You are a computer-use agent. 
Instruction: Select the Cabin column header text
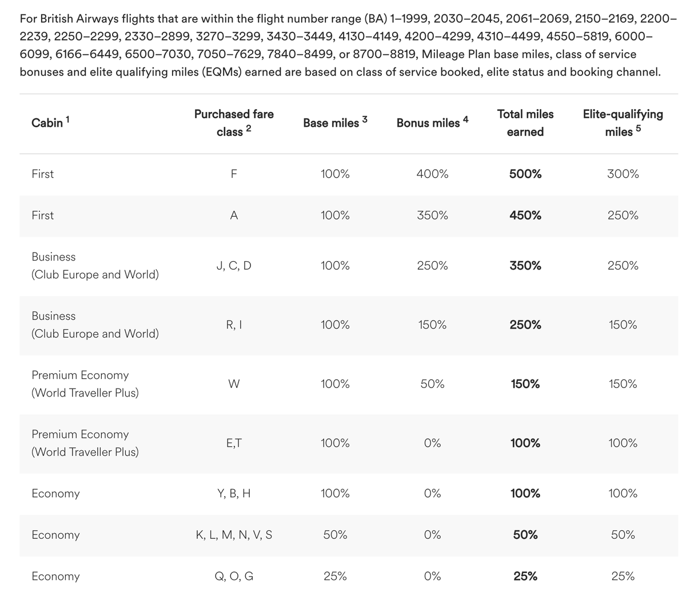pos(47,123)
